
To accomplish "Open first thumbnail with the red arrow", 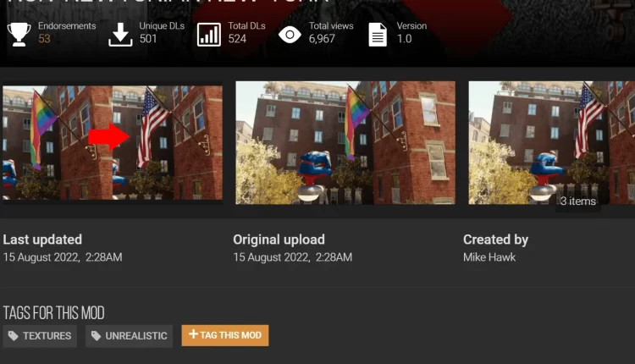I will point(112,142).
